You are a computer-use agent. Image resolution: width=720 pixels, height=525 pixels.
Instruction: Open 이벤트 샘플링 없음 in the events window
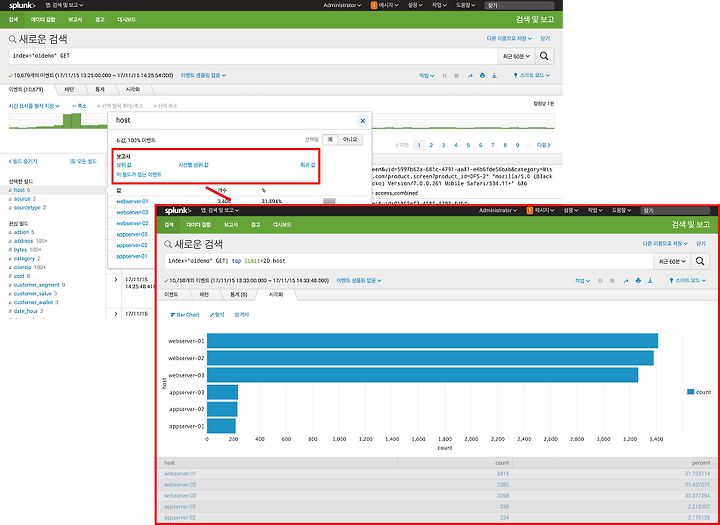point(203,75)
